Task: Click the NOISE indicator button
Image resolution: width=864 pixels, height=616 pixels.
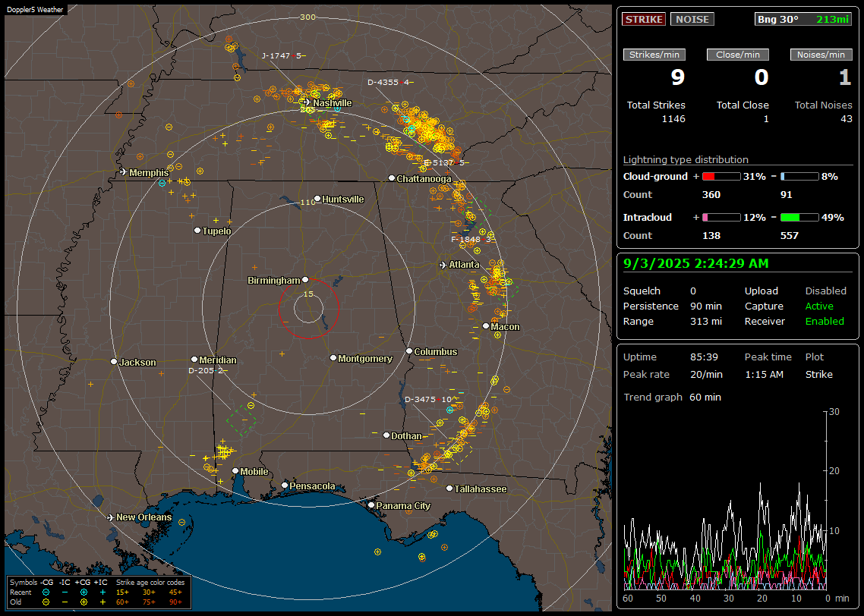Action: pyautogui.click(x=692, y=19)
